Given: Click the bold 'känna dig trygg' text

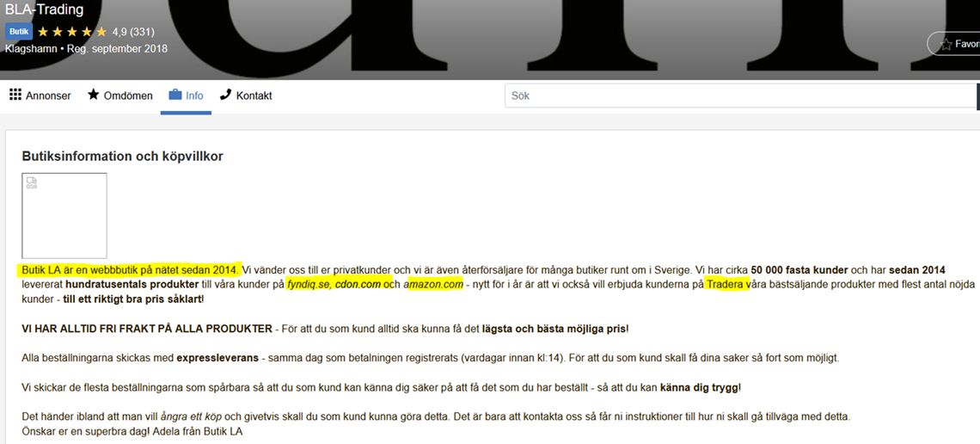Looking at the screenshot, I should [700, 388].
